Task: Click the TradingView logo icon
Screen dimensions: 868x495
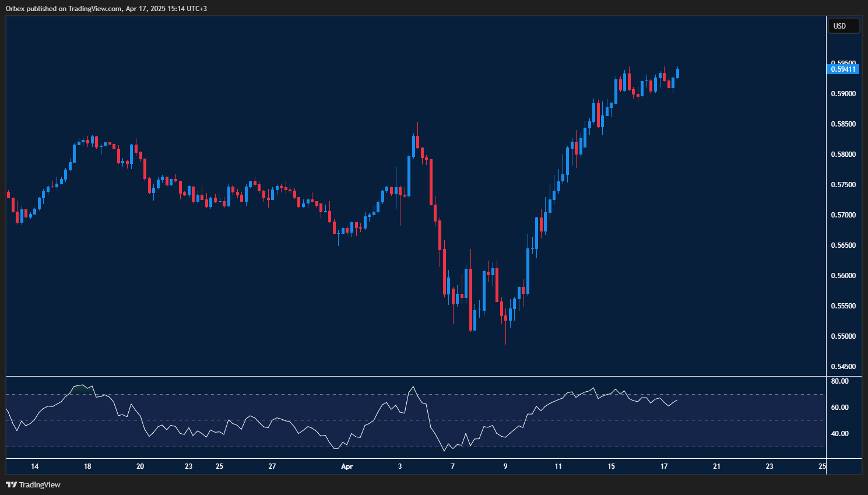Action: (x=11, y=485)
